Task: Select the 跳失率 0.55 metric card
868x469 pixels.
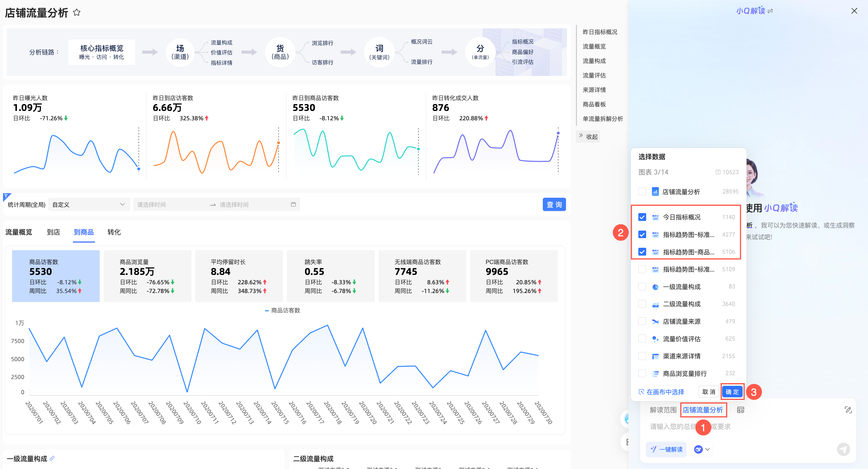Action: click(x=331, y=276)
